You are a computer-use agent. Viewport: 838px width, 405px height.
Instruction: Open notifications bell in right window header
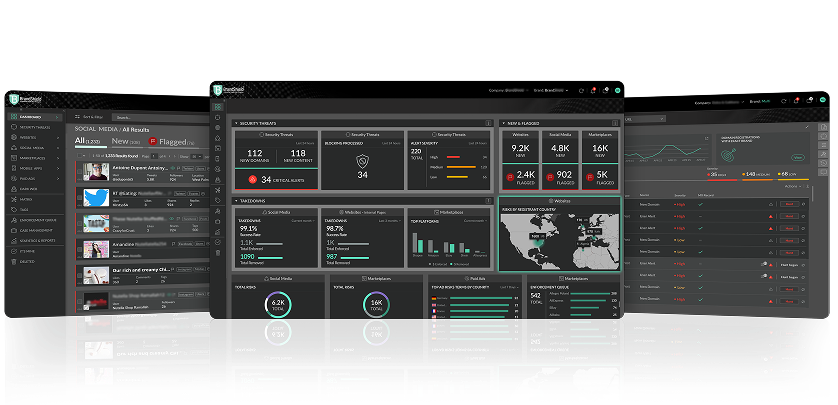tap(796, 100)
